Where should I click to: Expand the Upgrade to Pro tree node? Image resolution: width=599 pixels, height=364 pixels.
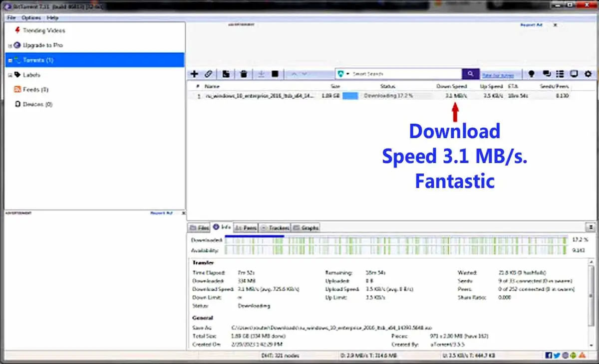[9, 45]
